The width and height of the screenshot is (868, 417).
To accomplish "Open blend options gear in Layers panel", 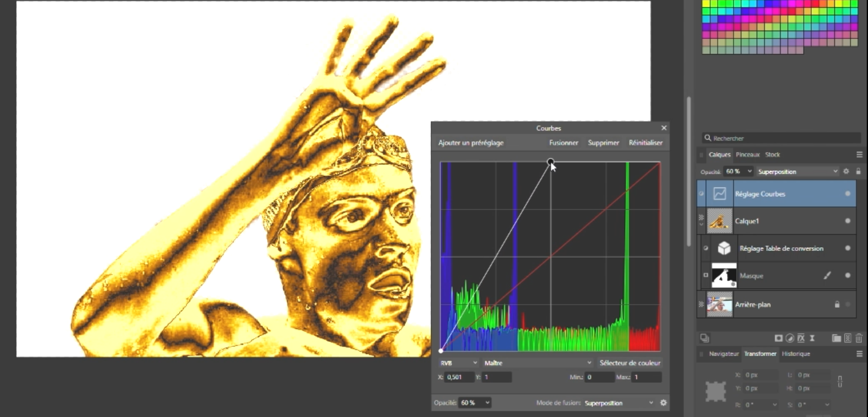I will (x=847, y=172).
